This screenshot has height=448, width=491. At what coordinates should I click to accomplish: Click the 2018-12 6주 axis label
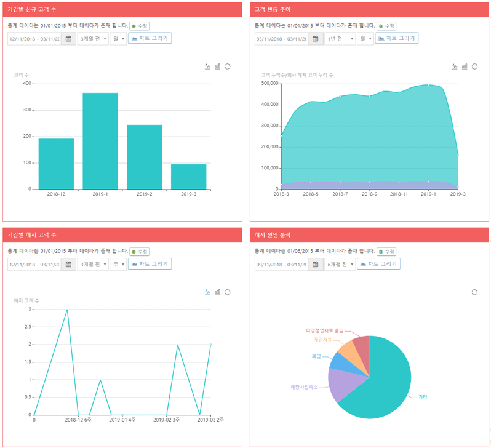[x=78, y=420]
